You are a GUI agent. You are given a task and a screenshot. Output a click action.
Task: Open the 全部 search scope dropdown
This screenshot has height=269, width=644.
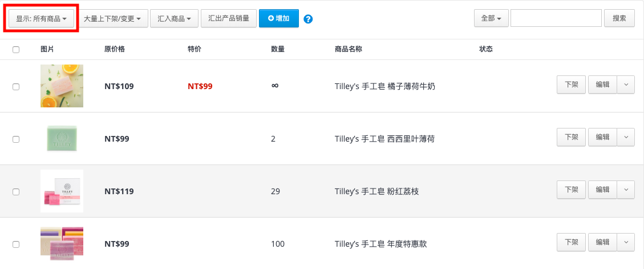[491, 18]
